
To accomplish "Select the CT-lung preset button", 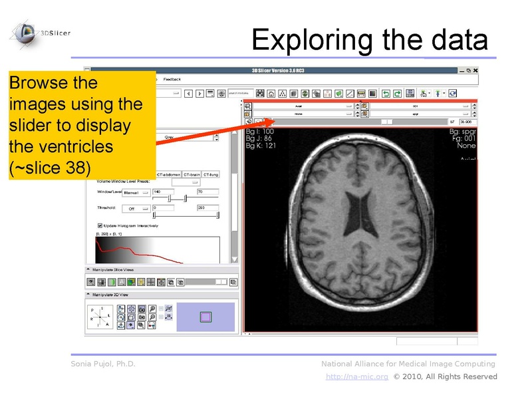I will (x=211, y=174).
